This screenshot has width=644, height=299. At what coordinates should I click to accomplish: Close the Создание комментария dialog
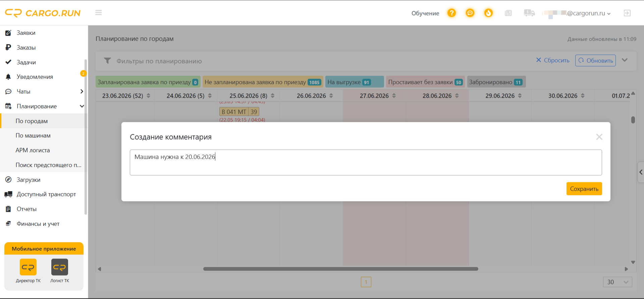[599, 137]
